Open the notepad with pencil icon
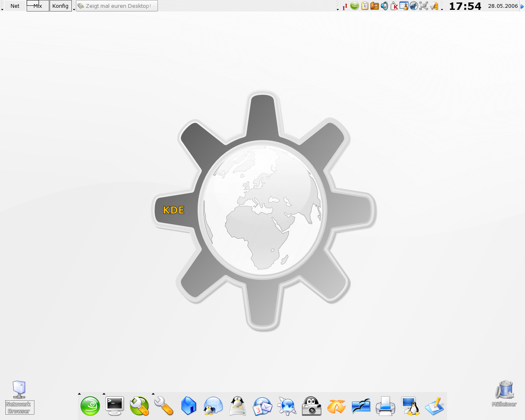This screenshot has height=420, width=525. coord(435,406)
